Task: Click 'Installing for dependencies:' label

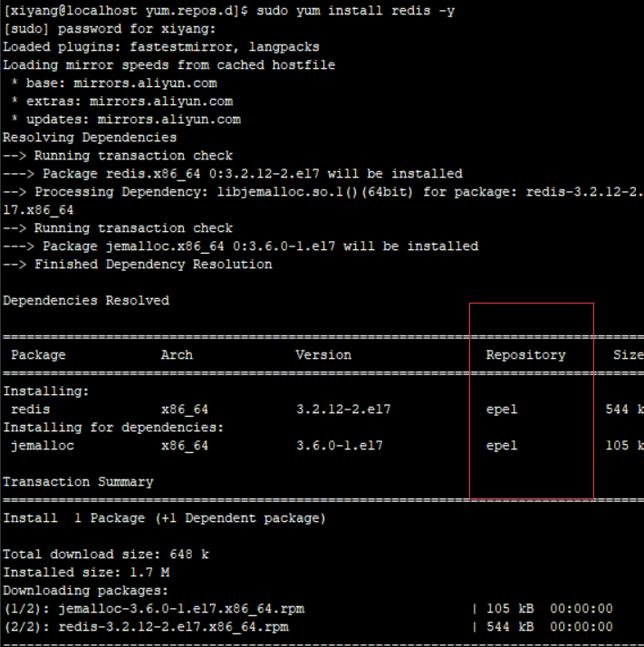Action: point(113,428)
